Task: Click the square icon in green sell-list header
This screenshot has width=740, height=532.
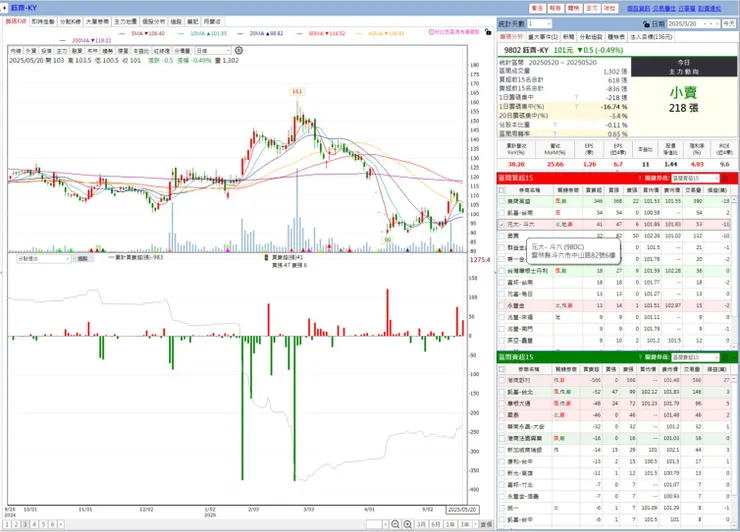Action: point(725,357)
